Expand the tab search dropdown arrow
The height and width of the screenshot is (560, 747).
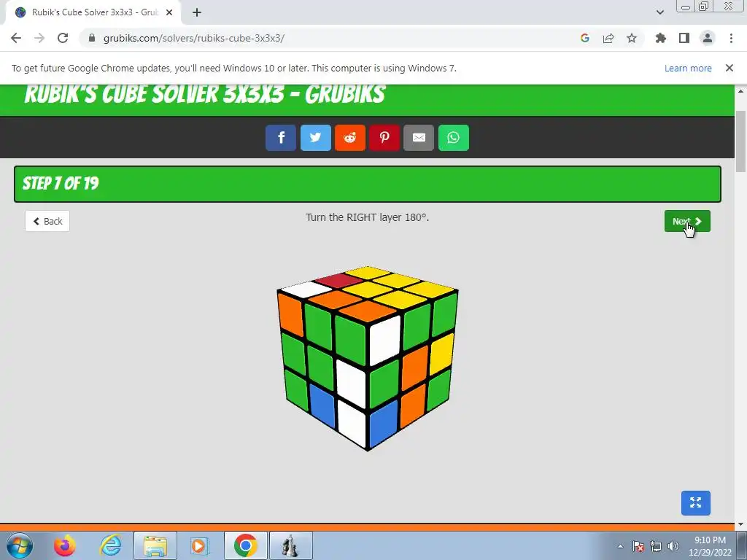659,12
